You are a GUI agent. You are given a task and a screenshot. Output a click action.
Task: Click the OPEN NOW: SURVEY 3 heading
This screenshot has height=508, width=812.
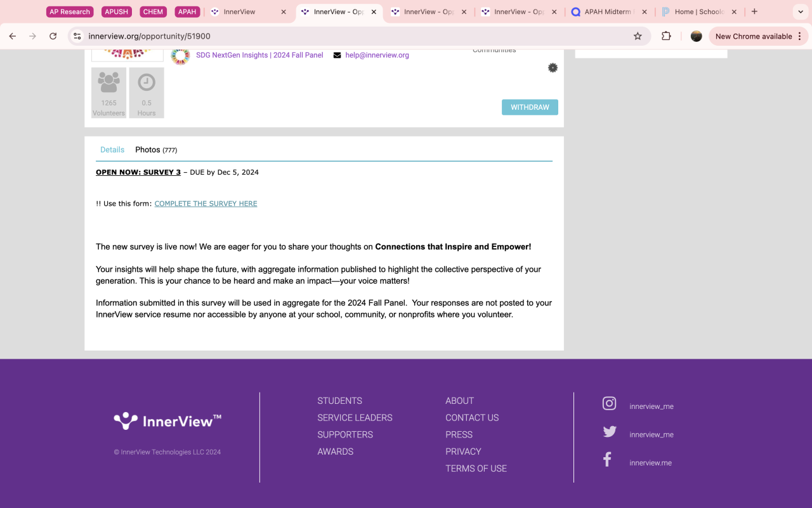(138, 172)
